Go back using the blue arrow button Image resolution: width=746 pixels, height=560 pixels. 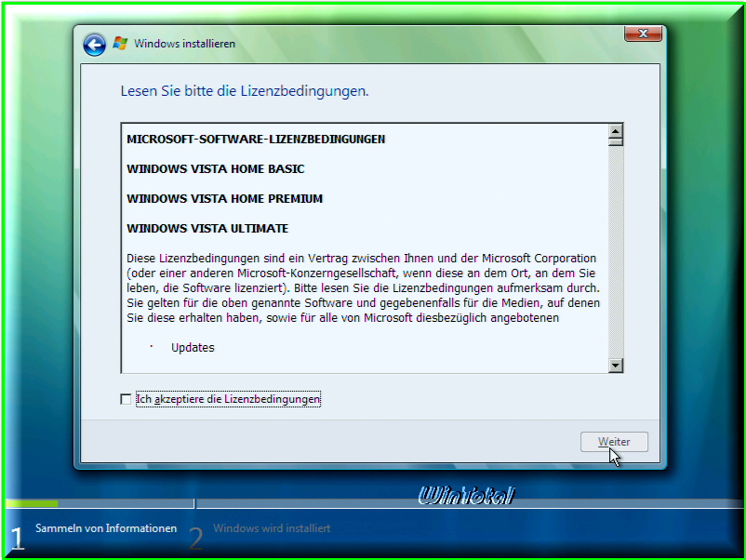pyautogui.click(x=94, y=46)
